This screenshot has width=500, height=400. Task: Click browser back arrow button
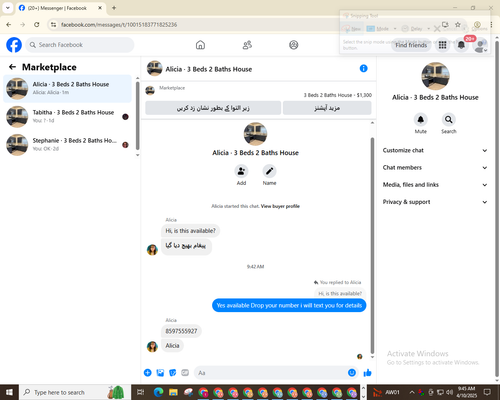9,24
